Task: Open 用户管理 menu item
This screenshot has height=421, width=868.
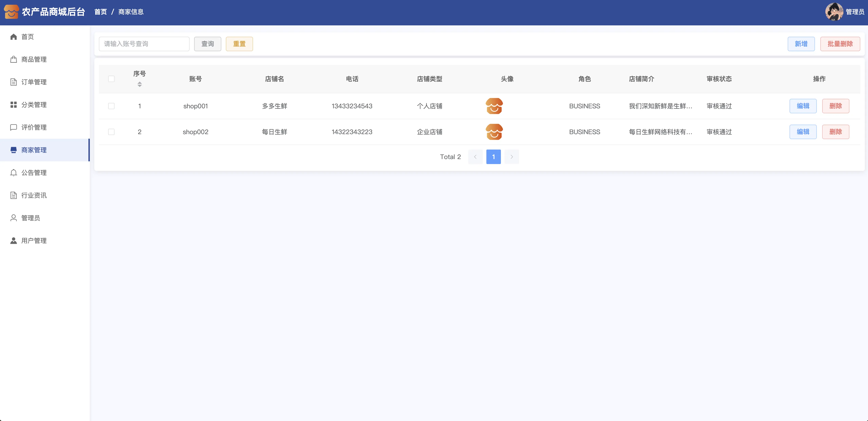Action: click(x=34, y=240)
